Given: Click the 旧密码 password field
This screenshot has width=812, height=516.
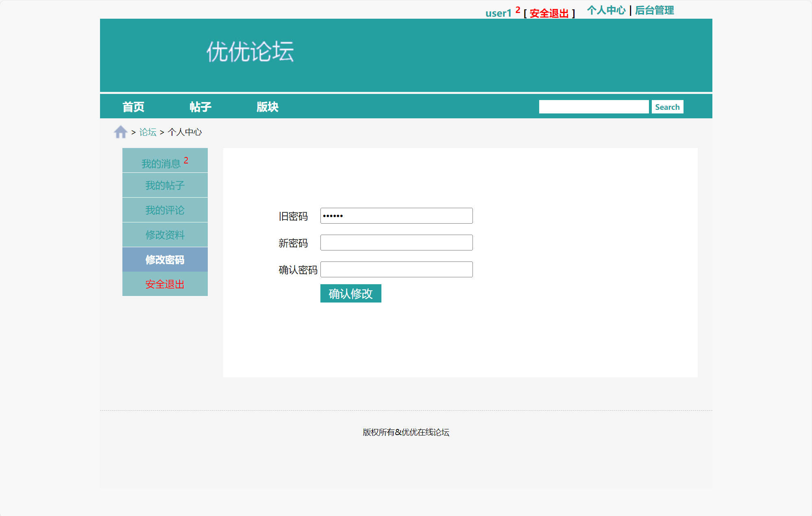Looking at the screenshot, I should coord(396,216).
